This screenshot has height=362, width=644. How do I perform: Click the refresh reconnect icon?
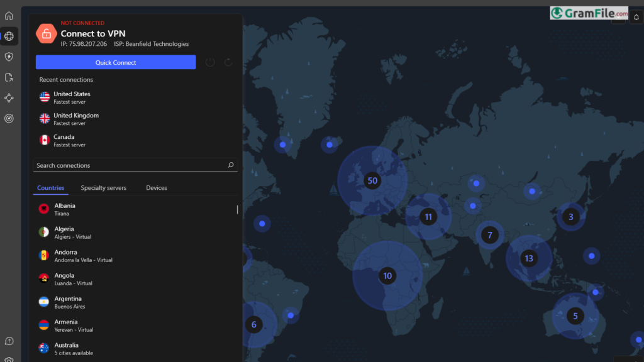(x=228, y=62)
